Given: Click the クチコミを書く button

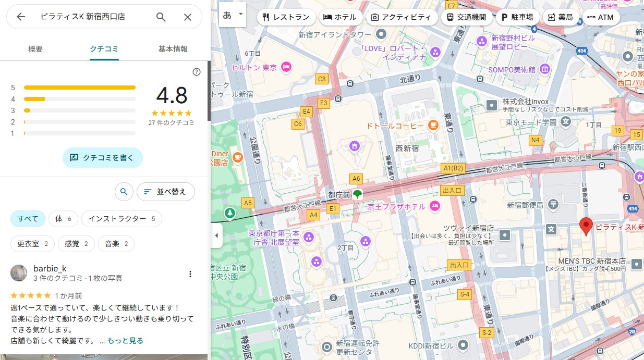Looking at the screenshot, I should click(103, 157).
